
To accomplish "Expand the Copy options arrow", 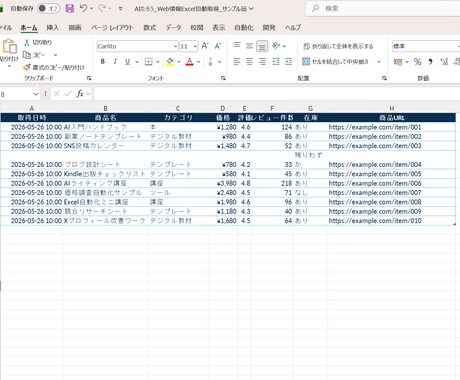I will pyautogui.click(x=55, y=55).
